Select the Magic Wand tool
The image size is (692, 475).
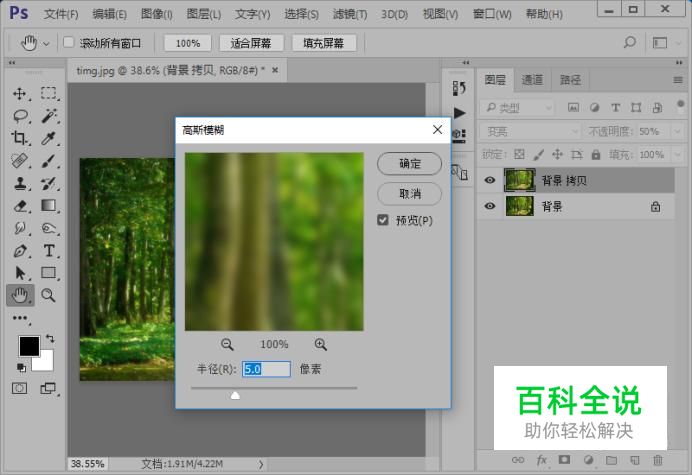tap(49, 116)
